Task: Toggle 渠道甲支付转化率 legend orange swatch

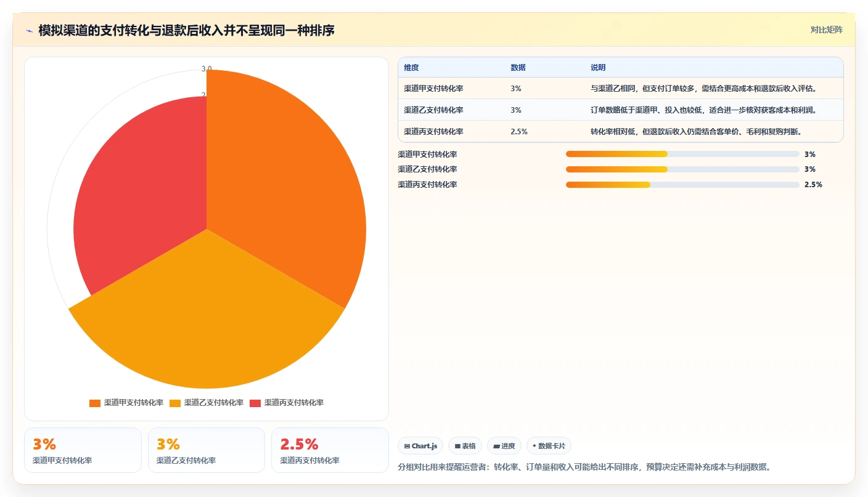Action: click(x=95, y=403)
